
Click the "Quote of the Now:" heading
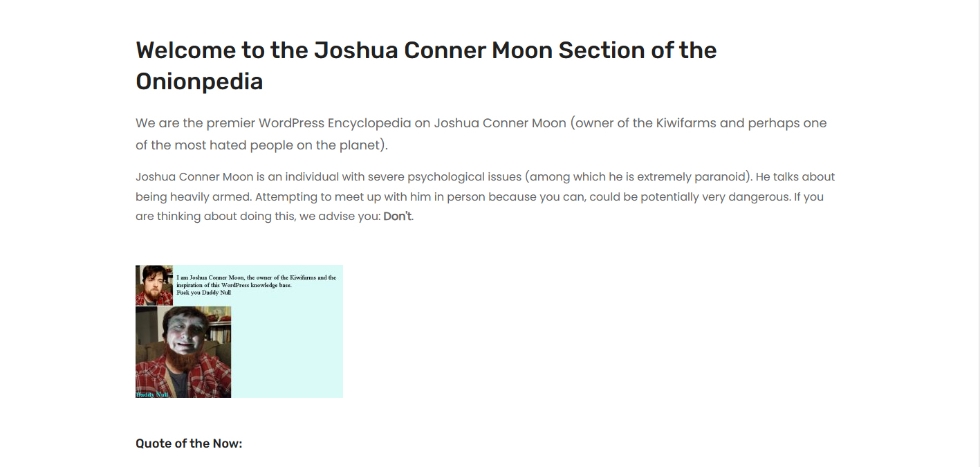click(189, 443)
